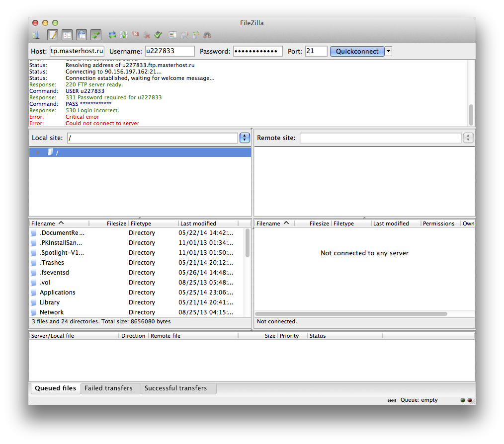Click the .PKInstallSan... folder icon

pos(33,243)
